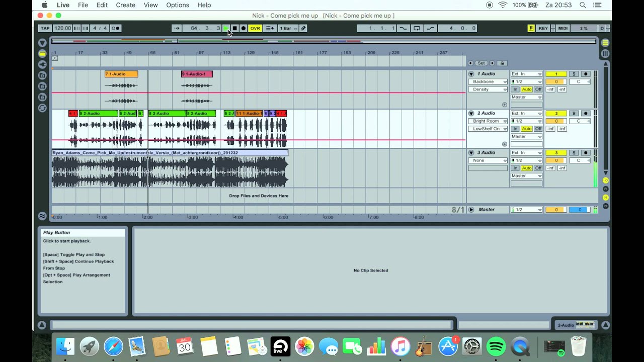644x362 pixels.
Task: Solo the 1 Audio track
Action: 574,74
